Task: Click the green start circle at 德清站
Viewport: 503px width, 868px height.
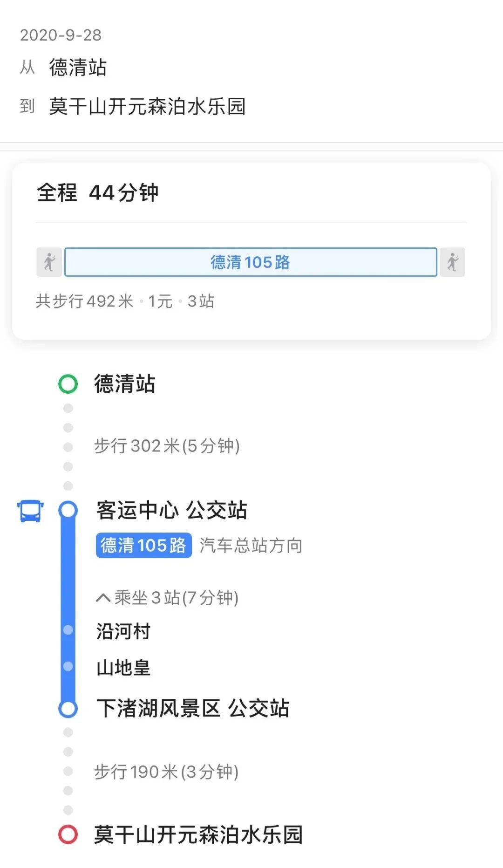Action: (x=68, y=384)
